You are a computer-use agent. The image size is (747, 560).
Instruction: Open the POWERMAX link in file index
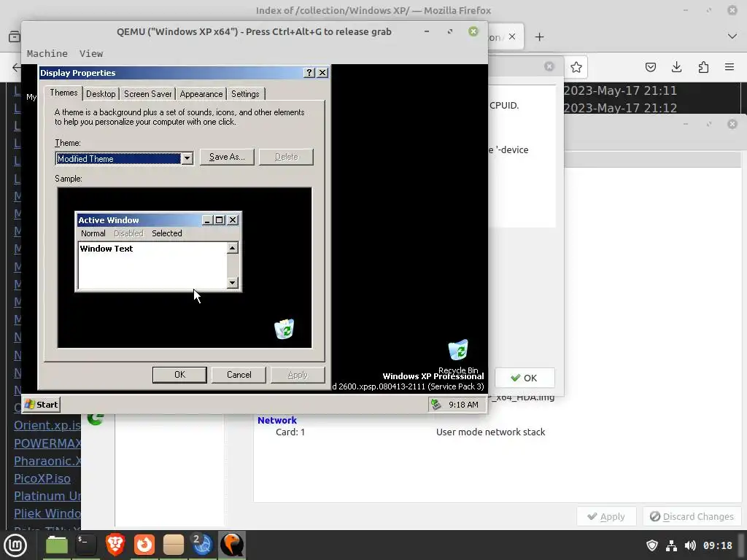click(47, 443)
